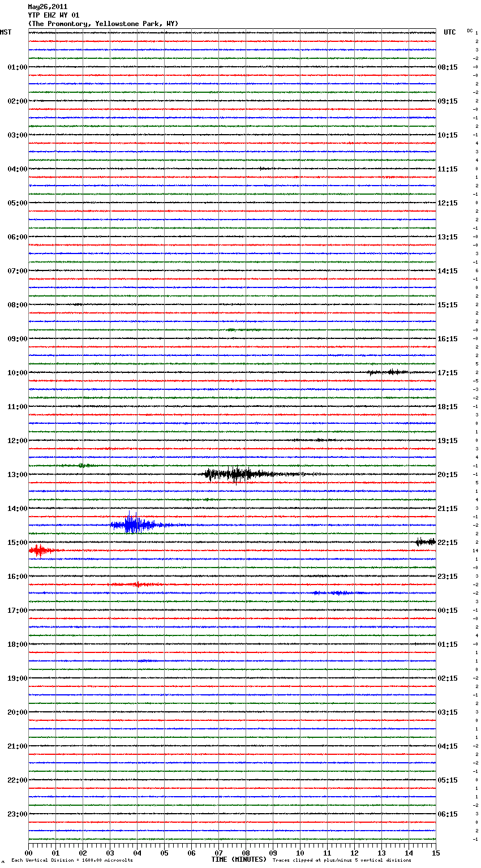
Task: Select the 04:00 MST hour label
Action: tap(18, 169)
